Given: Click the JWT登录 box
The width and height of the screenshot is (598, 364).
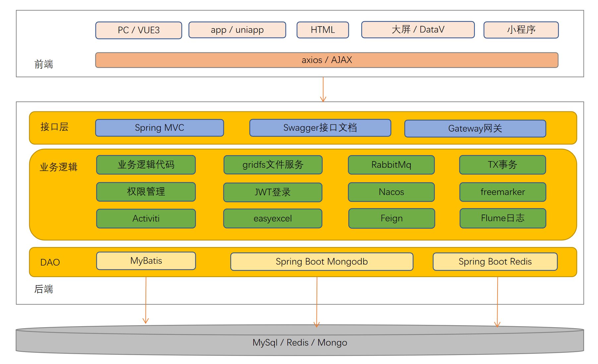Looking at the screenshot, I should tap(272, 192).
